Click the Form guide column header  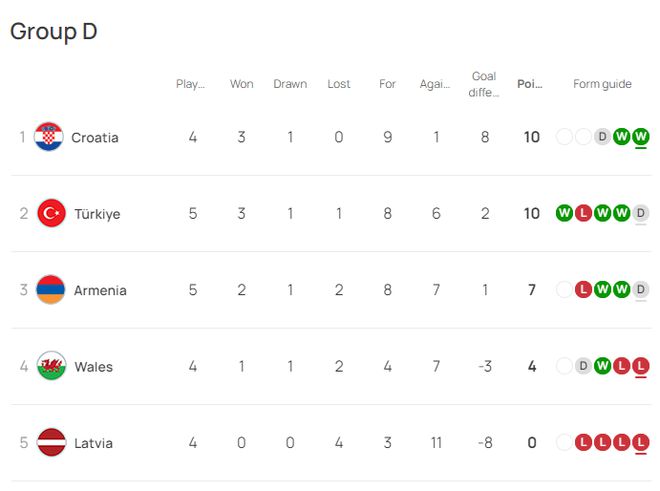pyautogui.click(x=602, y=84)
